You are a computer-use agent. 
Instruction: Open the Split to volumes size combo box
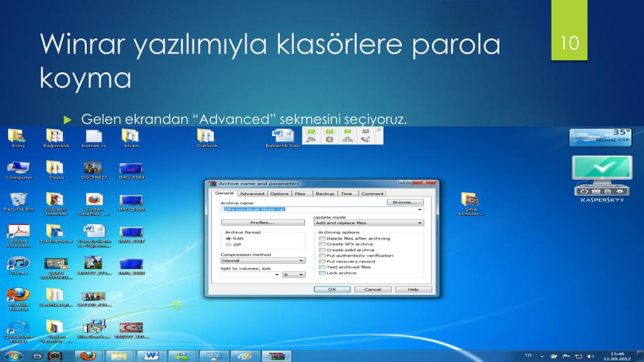[250, 275]
